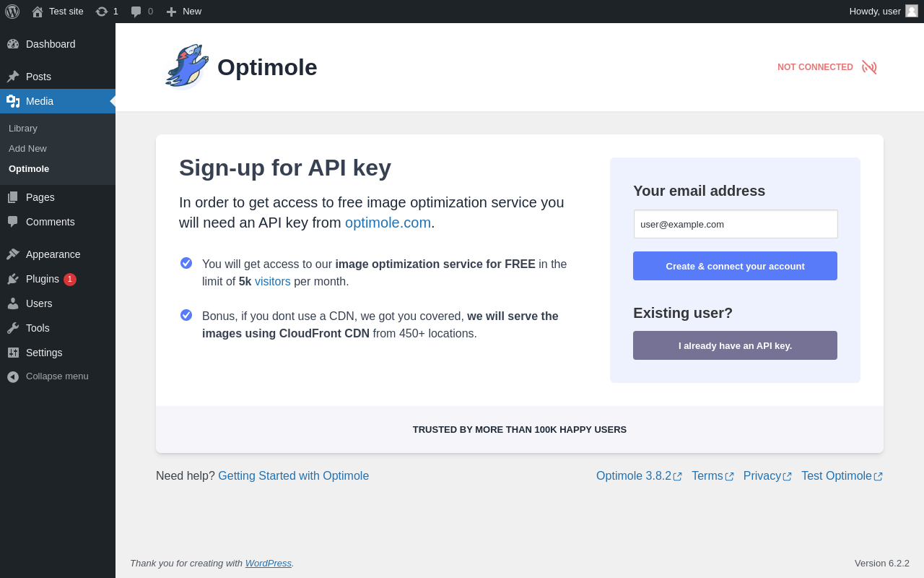Open the New content menu

tap(184, 12)
